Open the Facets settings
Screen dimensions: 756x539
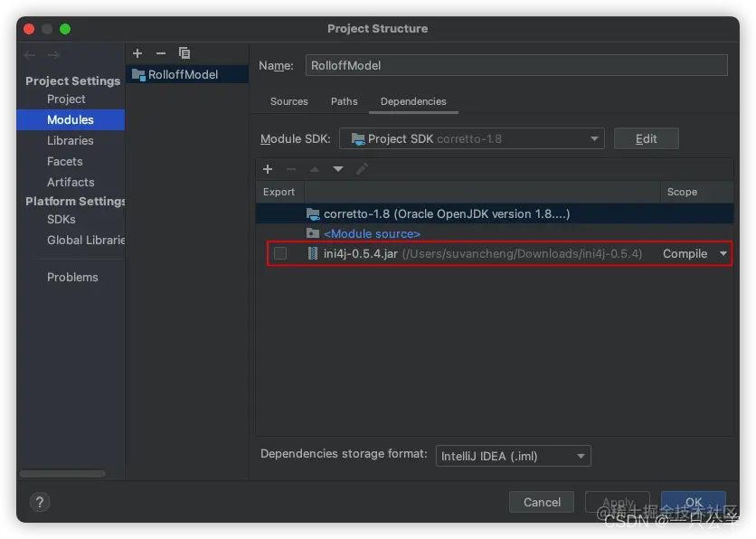click(64, 162)
